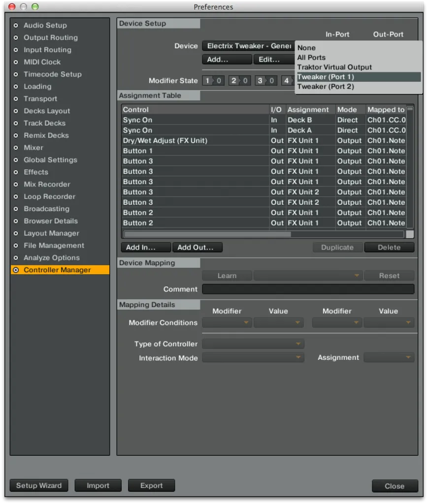
Task: Click the Add In... button
Action: [x=146, y=248]
